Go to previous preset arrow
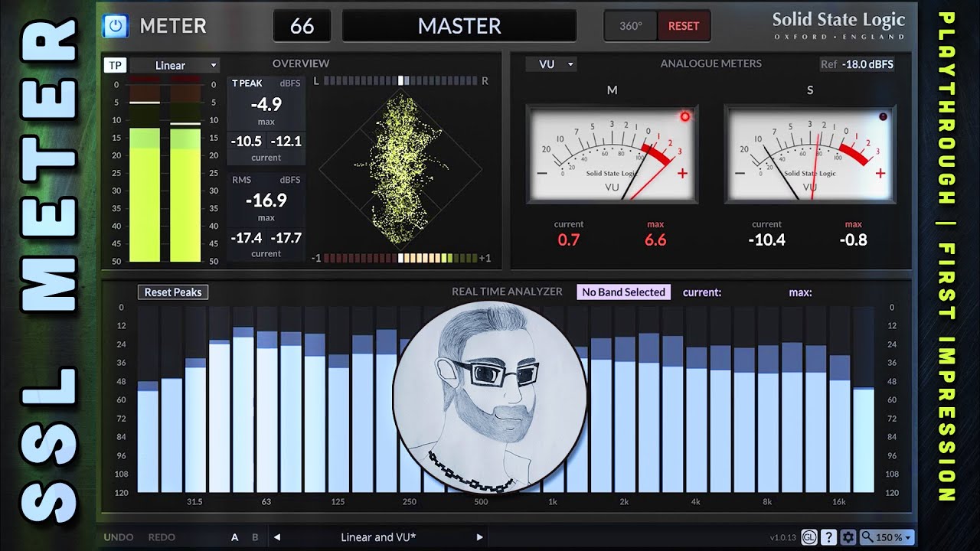Image resolution: width=980 pixels, height=551 pixels. pos(277,537)
